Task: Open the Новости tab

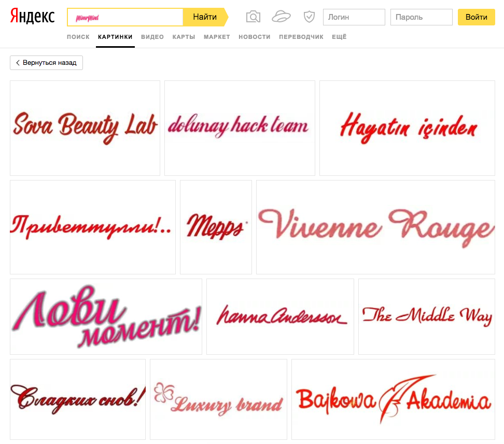Action: pos(254,37)
